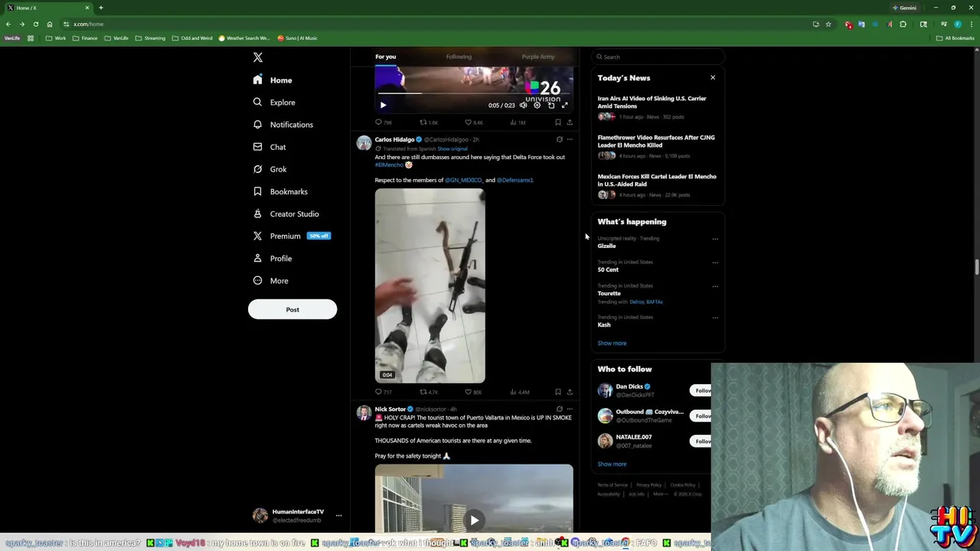Reply to Carlos Hidalgo post

tap(383, 392)
